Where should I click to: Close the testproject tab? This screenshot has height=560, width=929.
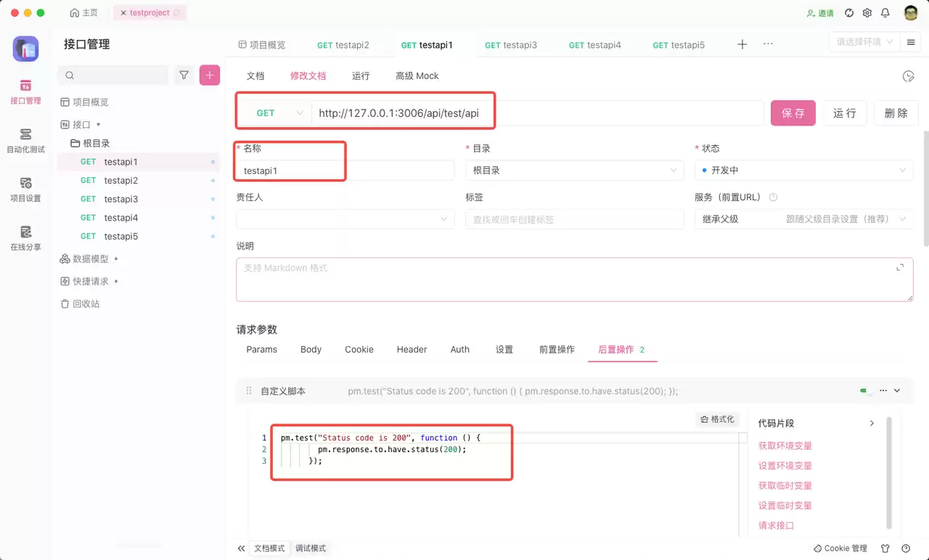tap(123, 13)
